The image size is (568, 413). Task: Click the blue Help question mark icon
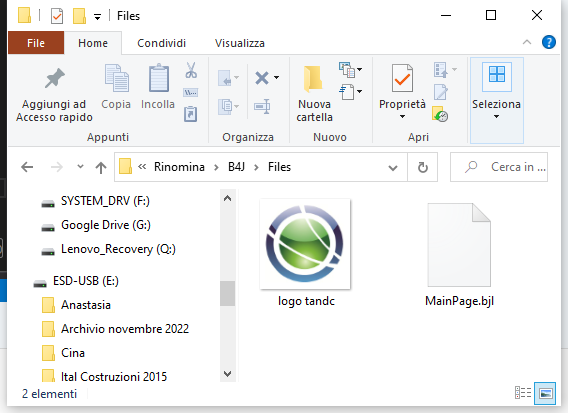click(549, 42)
